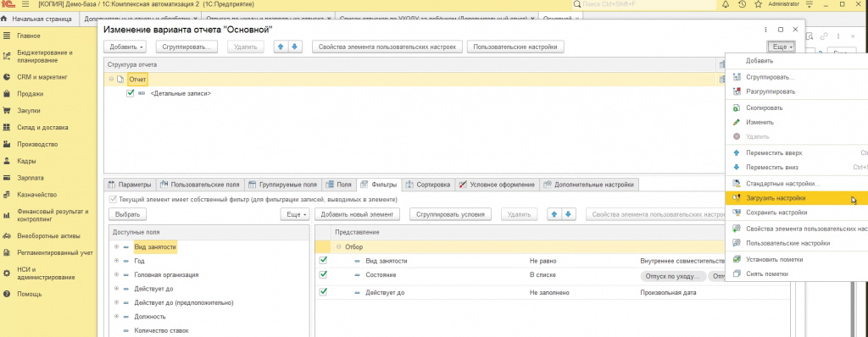Choose Разгруппировать from the menu

[796, 91]
